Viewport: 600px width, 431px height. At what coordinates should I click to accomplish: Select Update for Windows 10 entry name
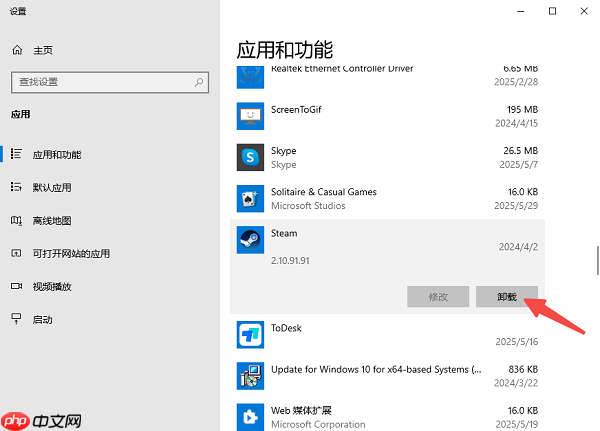click(x=376, y=369)
